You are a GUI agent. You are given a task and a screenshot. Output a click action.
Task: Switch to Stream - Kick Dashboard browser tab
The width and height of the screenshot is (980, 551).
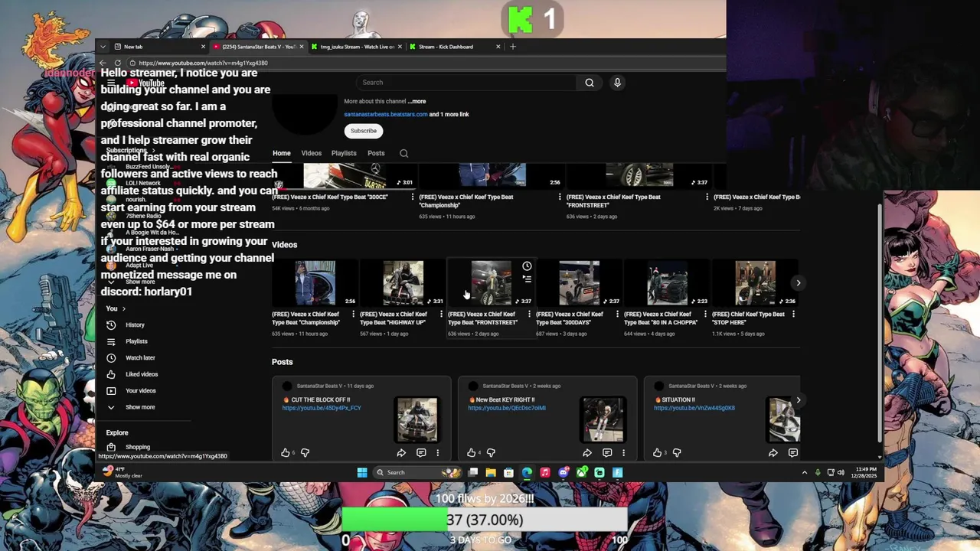455,47
